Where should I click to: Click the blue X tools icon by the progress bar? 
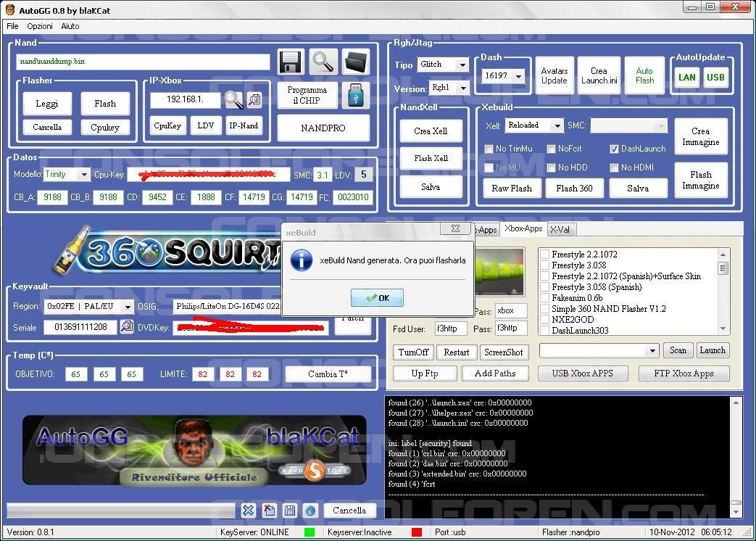(248, 510)
